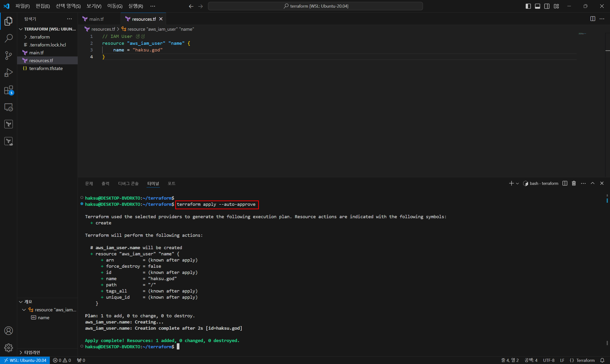610x364 pixels.
Task: Expand the Timeline section
Action: pos(32,352)
